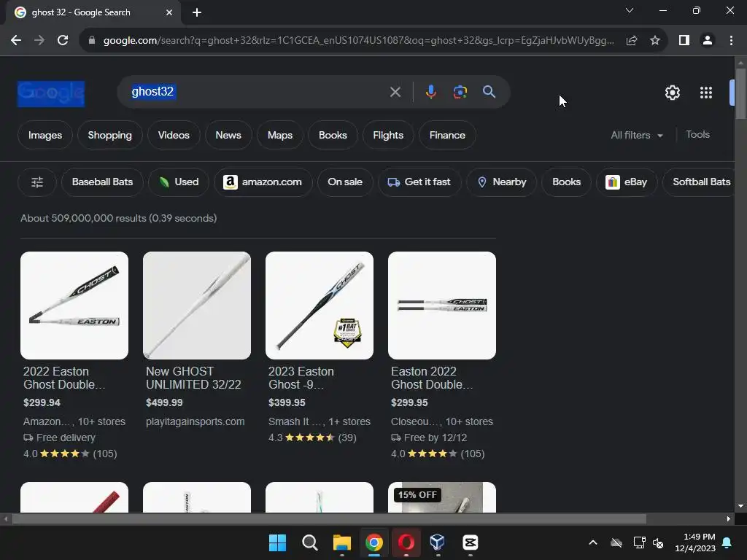The width and height of the screenshot is (747, 560).
Task: Toggle Baseball Bats filter chip
Action: (x=102, y=182)
